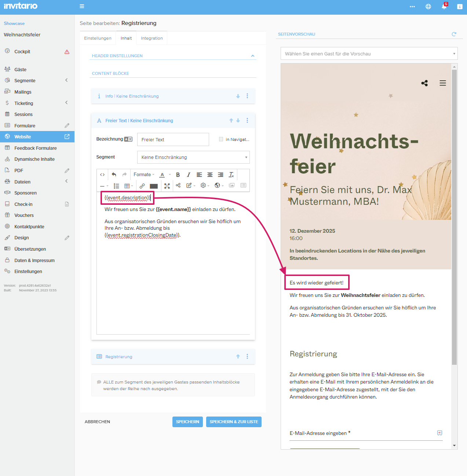Cancel editing with Abbrechen
Screen dimensions: 467x476
(97, 422)
